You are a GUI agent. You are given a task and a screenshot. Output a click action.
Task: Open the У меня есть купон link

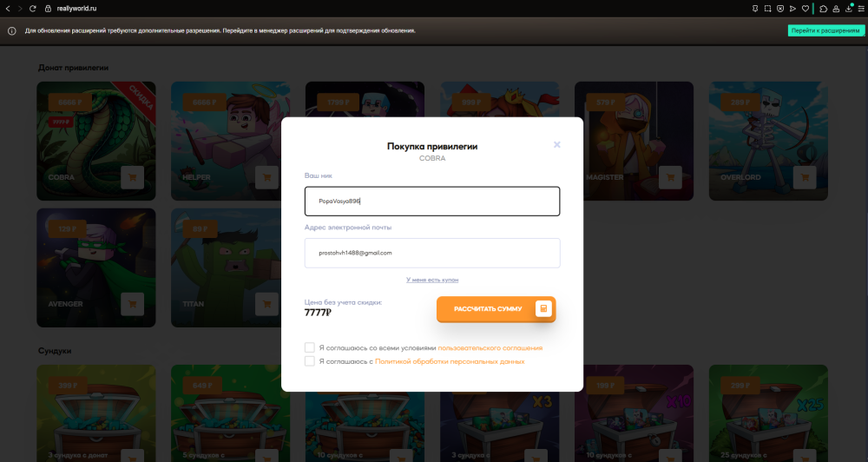pos(432,280)
